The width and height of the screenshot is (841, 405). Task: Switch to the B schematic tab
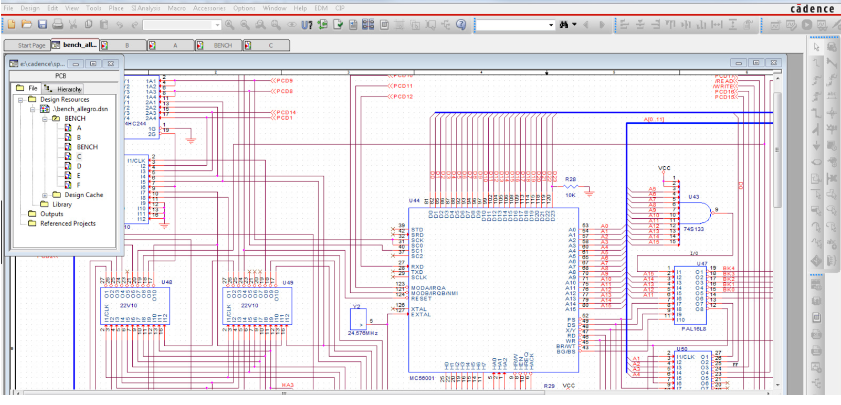tap(123, 46)
